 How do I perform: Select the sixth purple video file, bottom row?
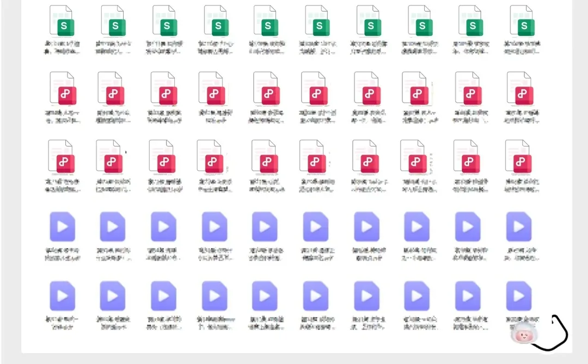(x=316, y=296)
